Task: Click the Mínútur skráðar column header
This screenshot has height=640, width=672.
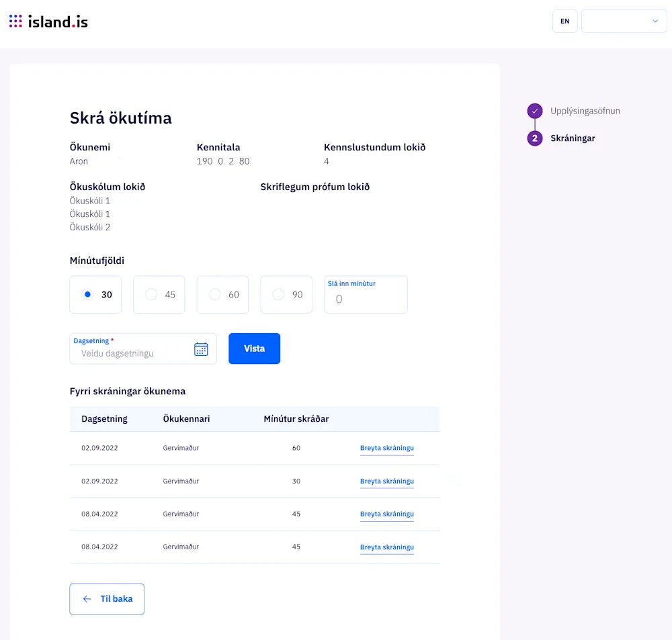Action: click(x=296, y=419)
